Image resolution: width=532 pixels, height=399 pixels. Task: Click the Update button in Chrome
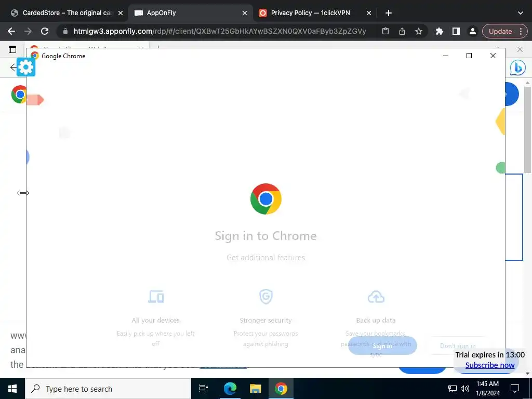click(x=500, y=31)
